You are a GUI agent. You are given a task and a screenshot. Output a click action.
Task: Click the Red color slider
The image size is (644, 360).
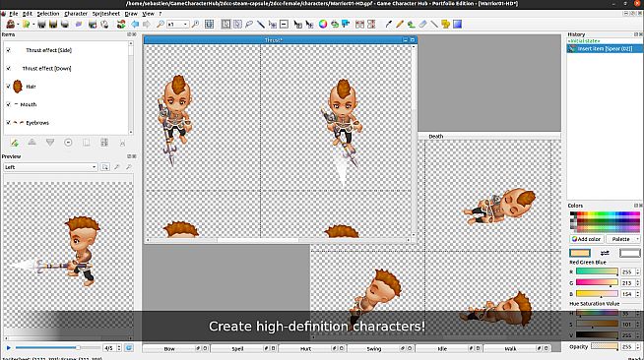(x=597, y=271)
